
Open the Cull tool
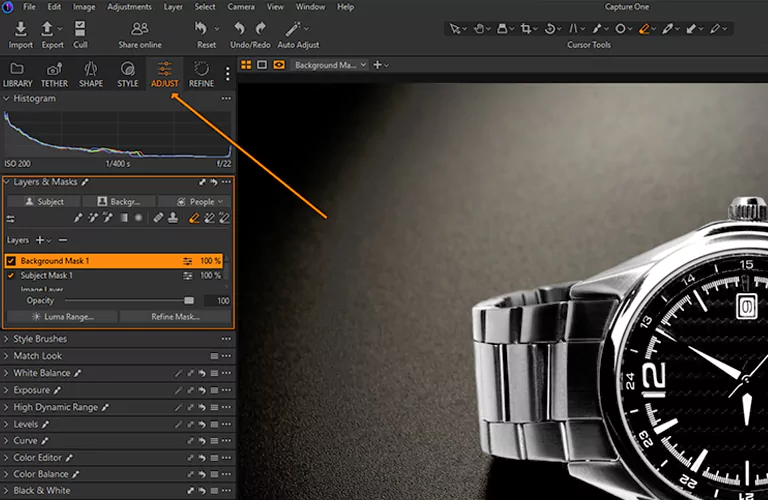pos(80,30)
